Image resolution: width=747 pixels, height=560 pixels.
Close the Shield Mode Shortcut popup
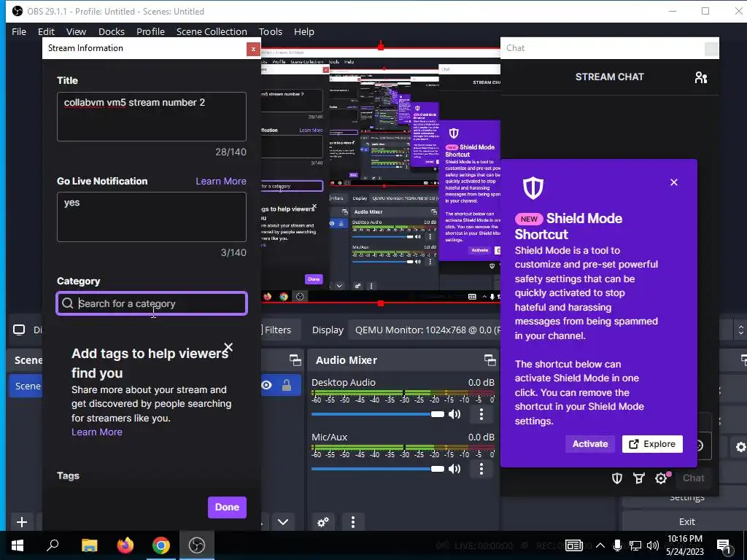click(x=673, y=182)
